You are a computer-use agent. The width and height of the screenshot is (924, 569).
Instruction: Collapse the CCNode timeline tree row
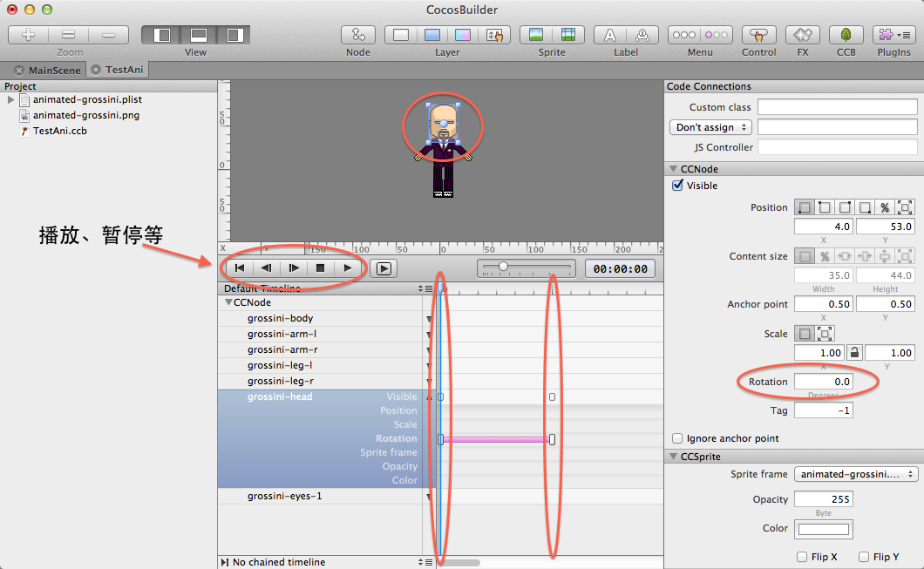point(228,302)
